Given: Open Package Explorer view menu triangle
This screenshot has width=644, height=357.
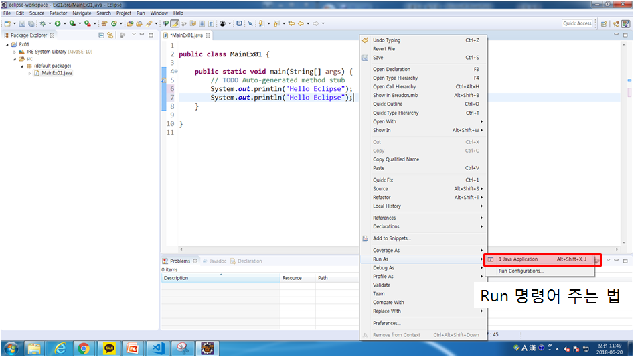Looking at the screenshot, I should [x=133, y=35].
